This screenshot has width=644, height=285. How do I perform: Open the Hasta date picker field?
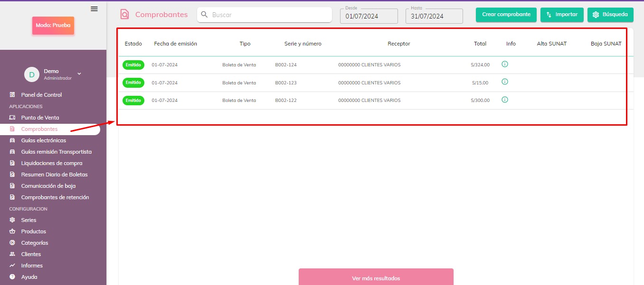[x=434, y=16]
